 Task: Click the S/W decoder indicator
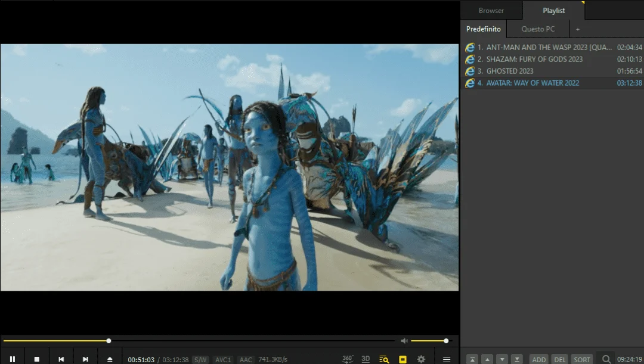point(200,359)
